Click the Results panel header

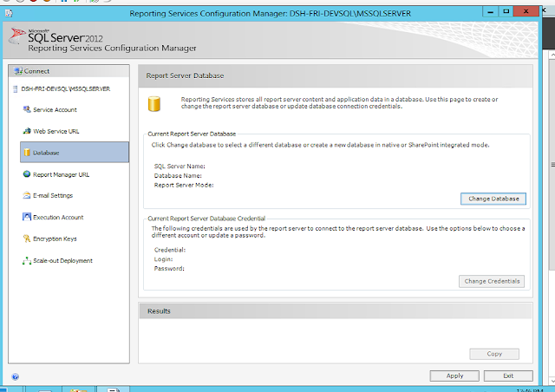336,310
